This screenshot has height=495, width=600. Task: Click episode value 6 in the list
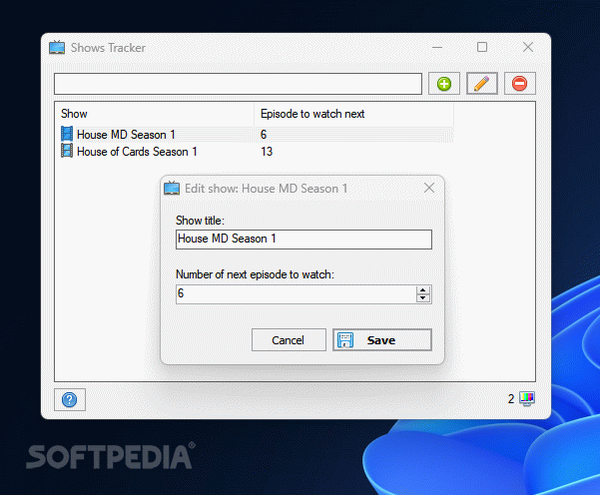(x=264, y=134)
